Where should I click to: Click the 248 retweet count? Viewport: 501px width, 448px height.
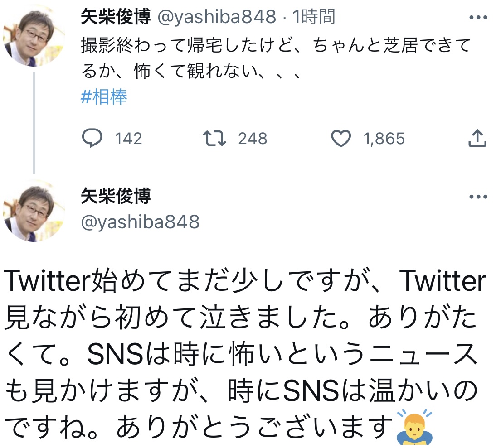253,139
